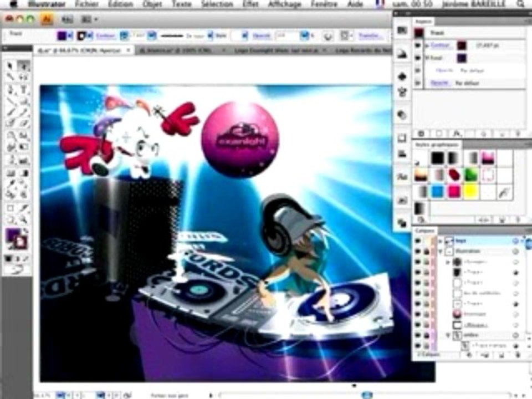Image resolution: width=532 pixels, height=399 pixels.
Task: Collapse the illustration layer
Action: click(441, 252)
